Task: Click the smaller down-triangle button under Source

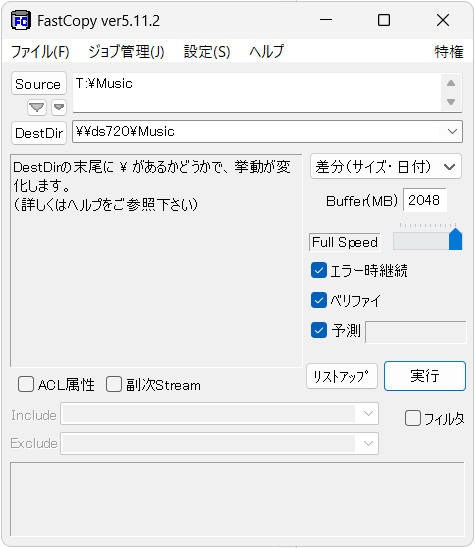Action: (59, 107)
